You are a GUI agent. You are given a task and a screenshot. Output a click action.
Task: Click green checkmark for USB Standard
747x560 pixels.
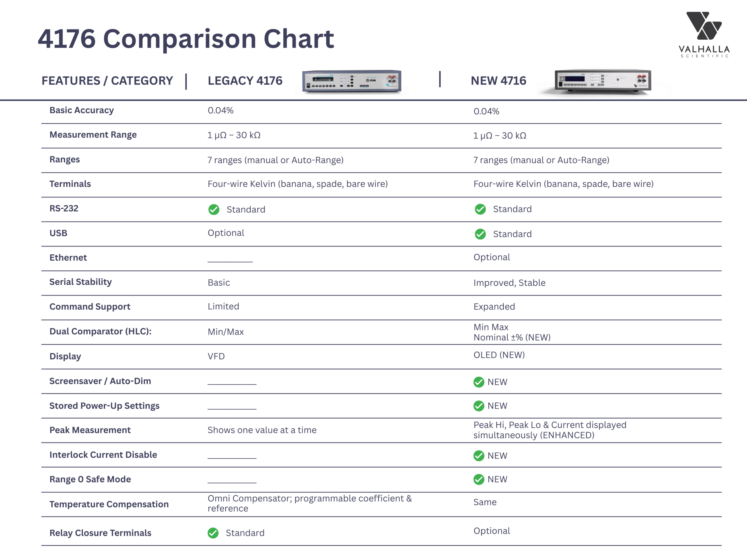pyautogui.click(x=480, y=234)
